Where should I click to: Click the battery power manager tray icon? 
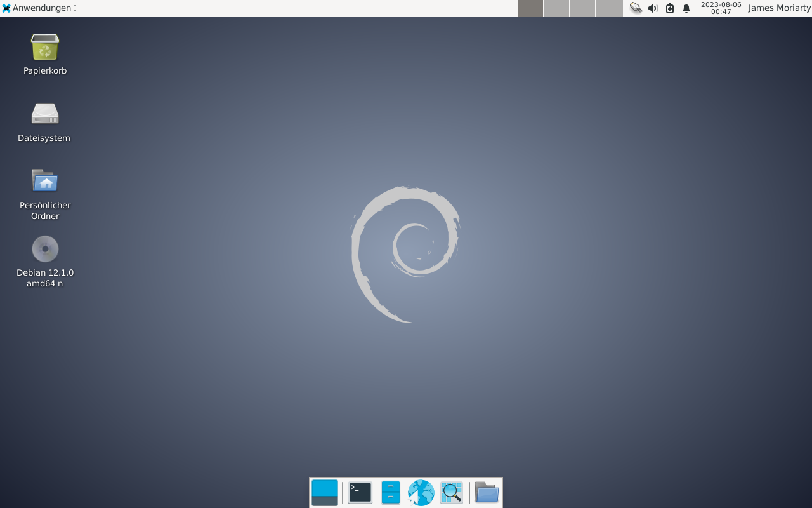670,8
